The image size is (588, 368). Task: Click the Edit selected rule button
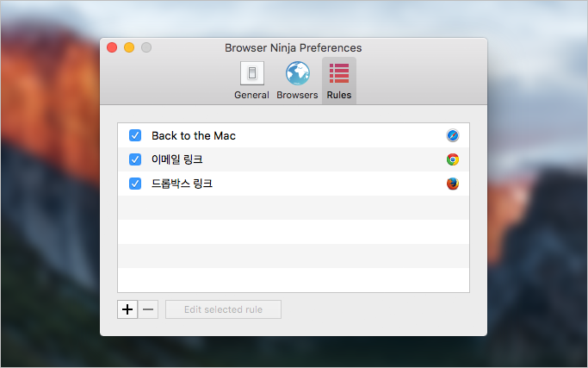[223, 309]
